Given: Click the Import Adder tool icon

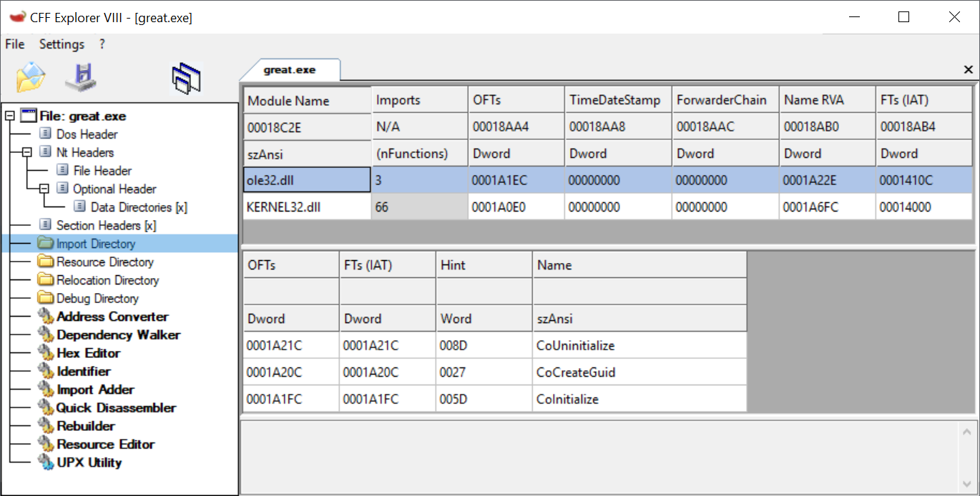Looking at the screenshot, I should pos(46,390).
